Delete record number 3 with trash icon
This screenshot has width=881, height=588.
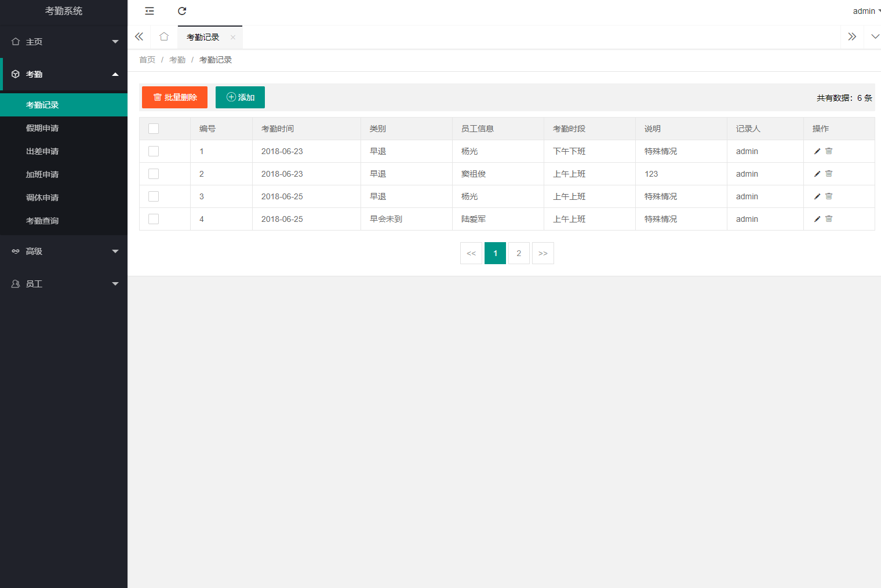click(829, 196)
